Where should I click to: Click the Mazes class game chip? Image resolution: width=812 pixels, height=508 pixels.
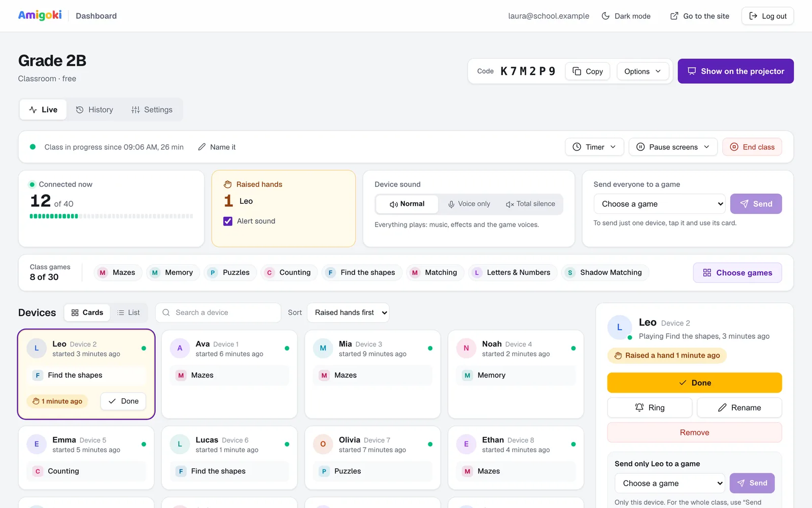coord(117,273)
